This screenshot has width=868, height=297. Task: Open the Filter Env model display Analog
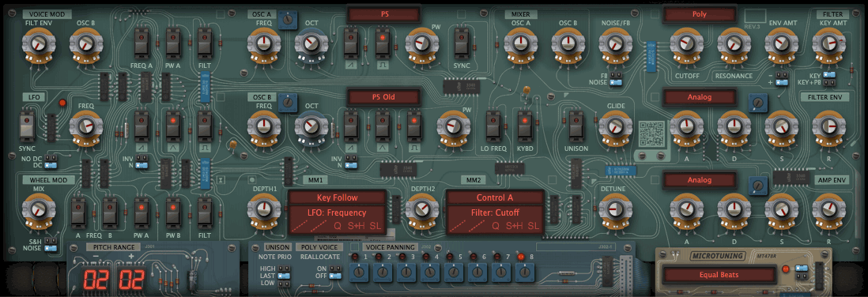point(700,97)
